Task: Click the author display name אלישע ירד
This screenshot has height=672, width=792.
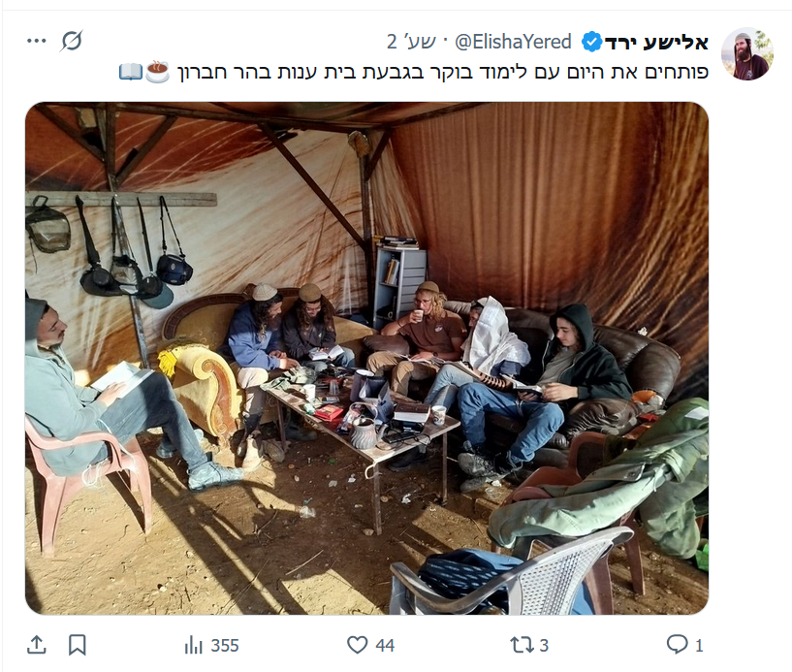Action: (656, 42)
